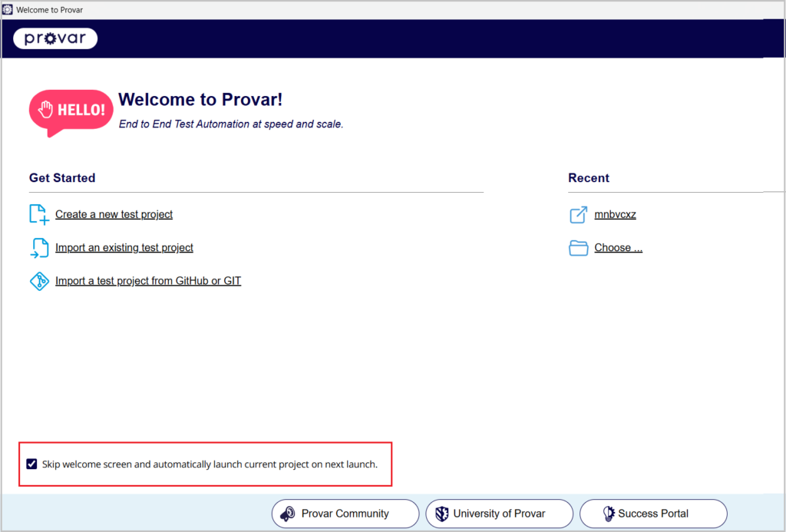
Task: Click the open-external icon next to mnbvcxz
Action: point(578,214)
